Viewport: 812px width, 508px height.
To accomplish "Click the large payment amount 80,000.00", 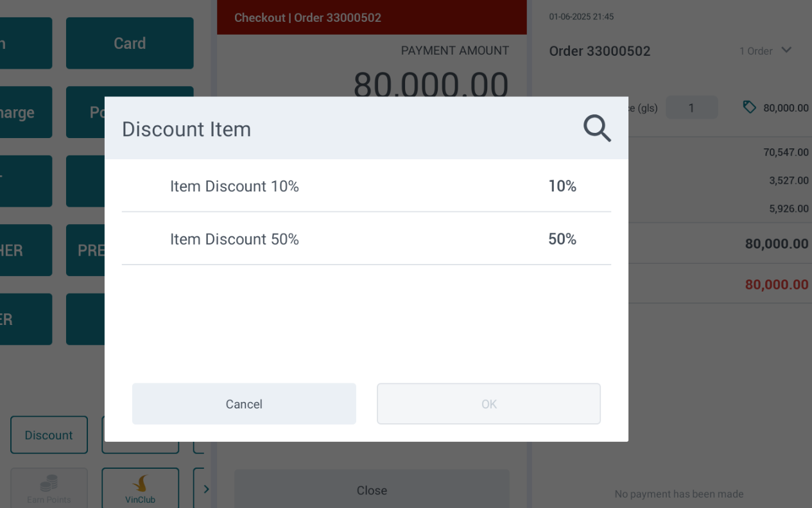I will (431, 83).
